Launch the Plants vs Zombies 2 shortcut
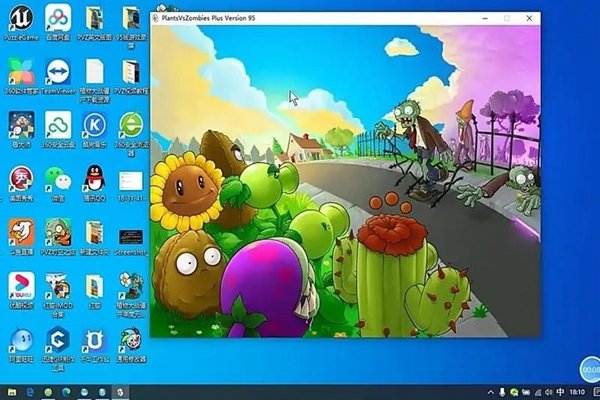The height and width of the screenshot is (400, 600). click(x=56, y=233)
